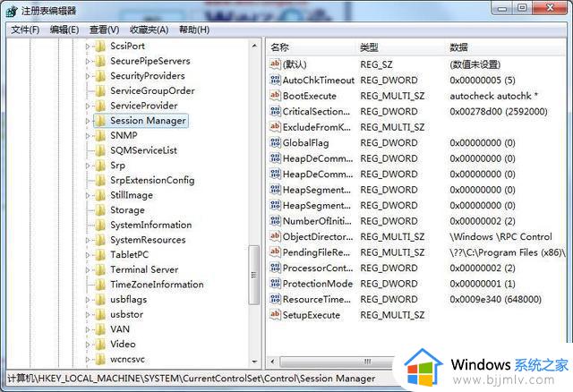Select the Video key
Screen dimensions: 573x392
pyautogui.click(x=123, y=345)
